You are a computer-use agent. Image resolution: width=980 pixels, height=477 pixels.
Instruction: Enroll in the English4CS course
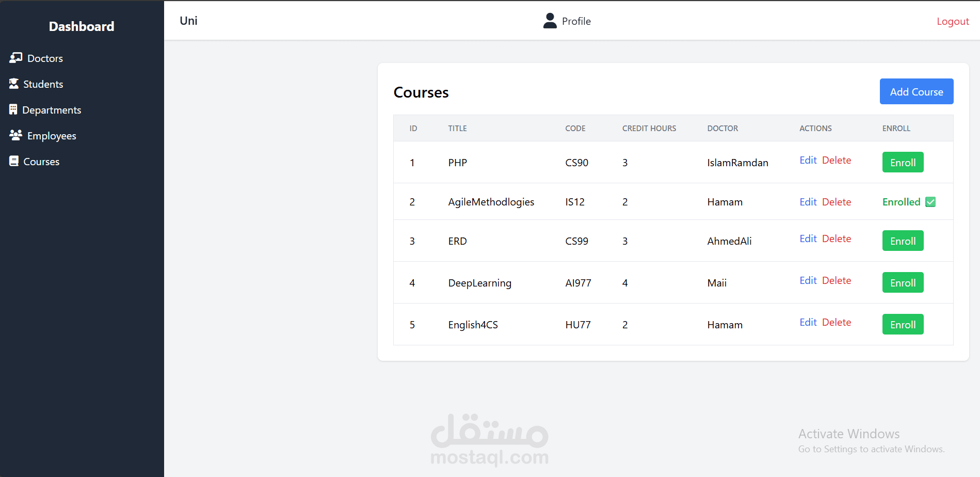[903, 324]
